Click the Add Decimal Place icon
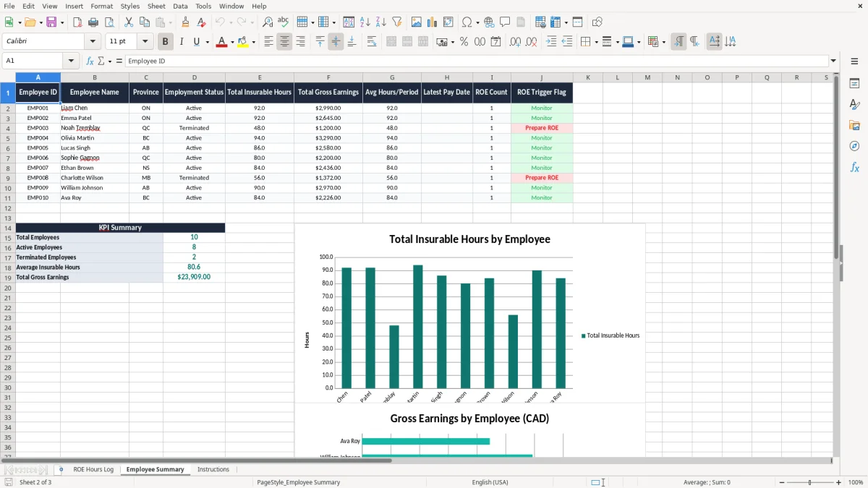The width and height of the screenshot is (868, 488). 515,42
